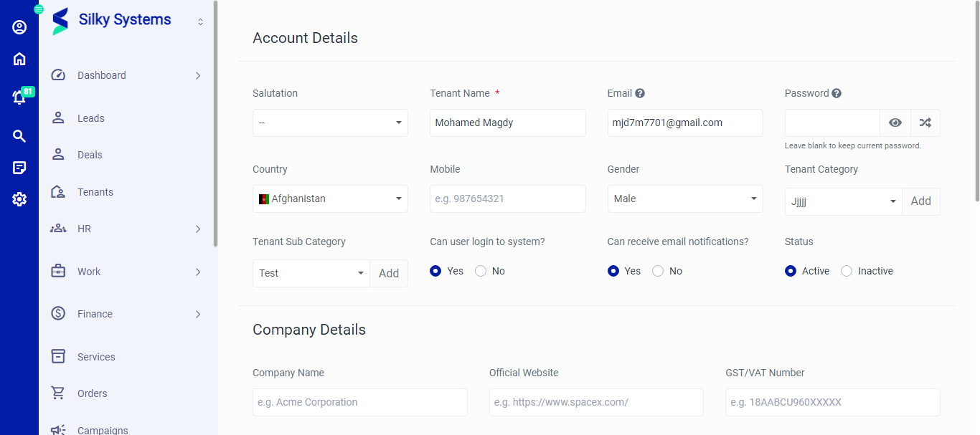
Task: Open settings gear icon
Action: 19,199
